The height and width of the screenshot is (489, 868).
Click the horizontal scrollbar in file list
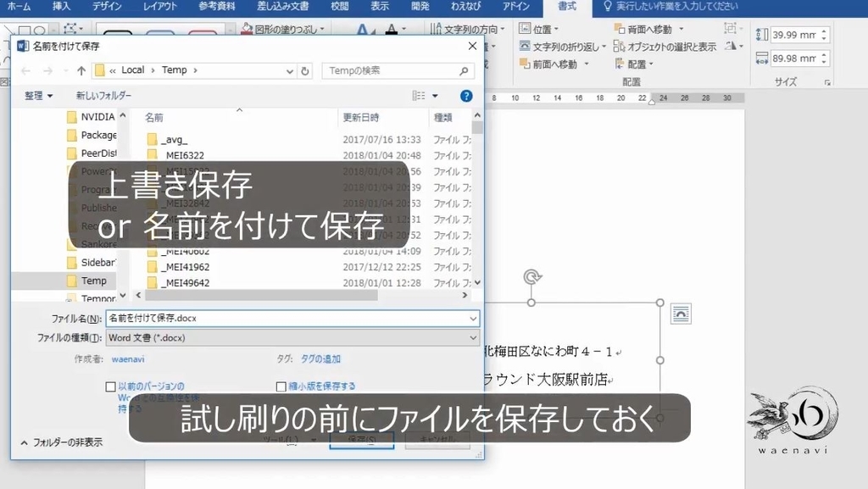point(261,296)
